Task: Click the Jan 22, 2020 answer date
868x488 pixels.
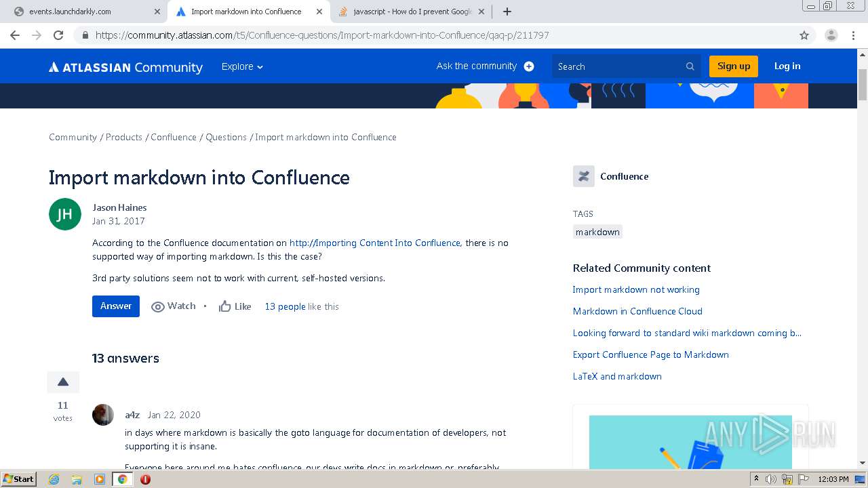Action: click(174, 415)
